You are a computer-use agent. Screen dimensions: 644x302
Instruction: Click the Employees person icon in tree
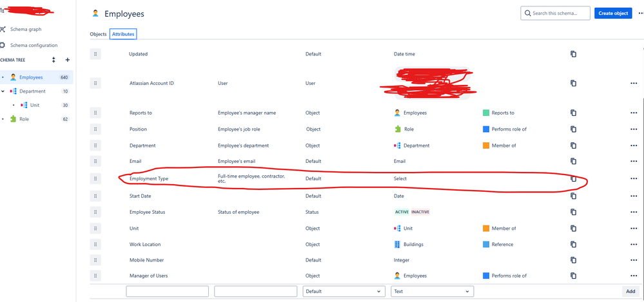coord(13,77)
